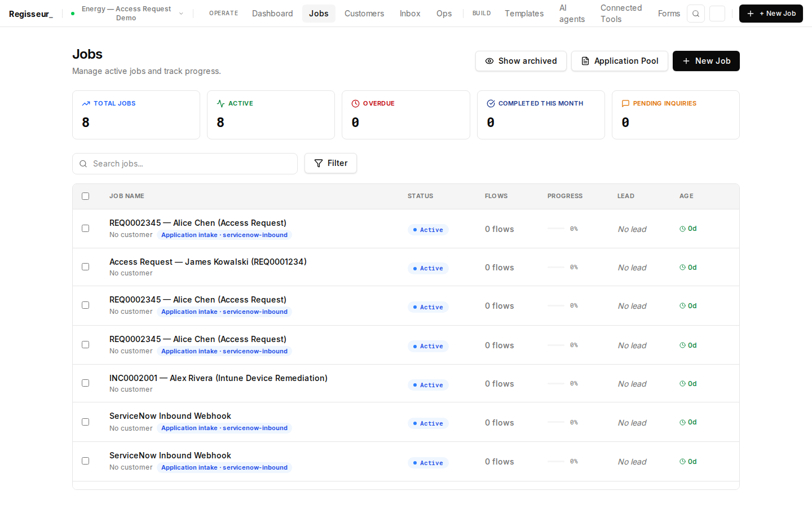This screenshot has height=508, width=812.
Task: Click the Show archived button
Action: tap(521, 61)
